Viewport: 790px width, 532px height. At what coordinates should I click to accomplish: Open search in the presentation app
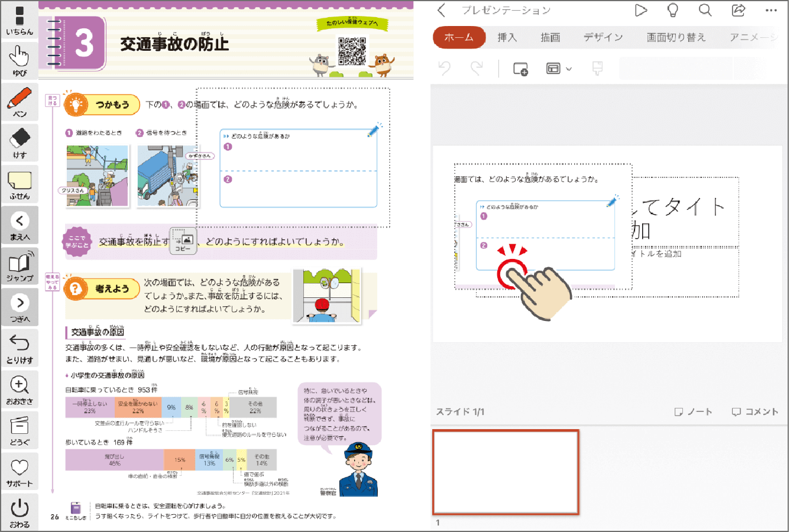pos(705,10)
